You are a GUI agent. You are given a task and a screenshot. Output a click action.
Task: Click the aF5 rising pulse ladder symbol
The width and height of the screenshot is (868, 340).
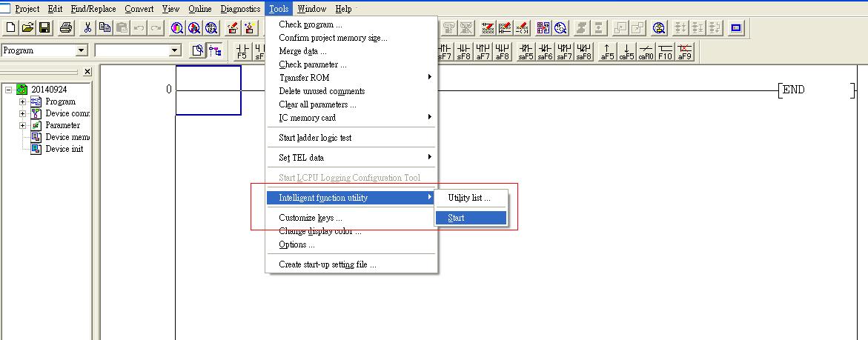point(607,51)
